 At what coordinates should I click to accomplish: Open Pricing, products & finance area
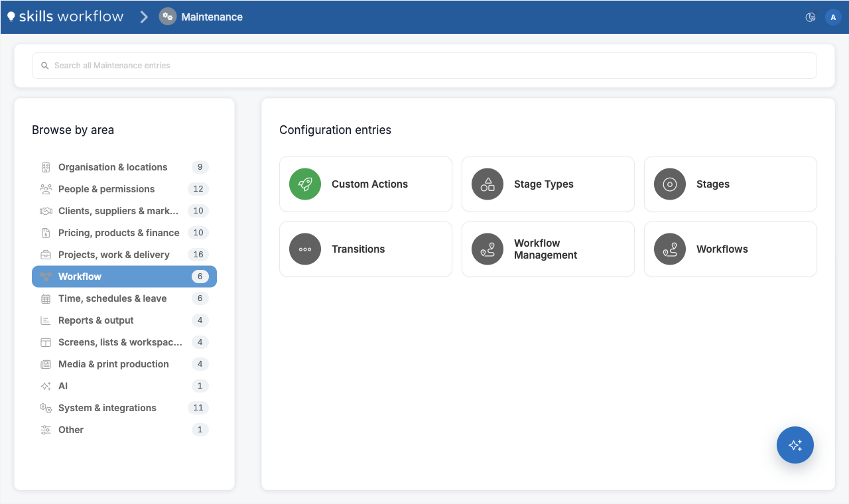[x=124, y=233]
